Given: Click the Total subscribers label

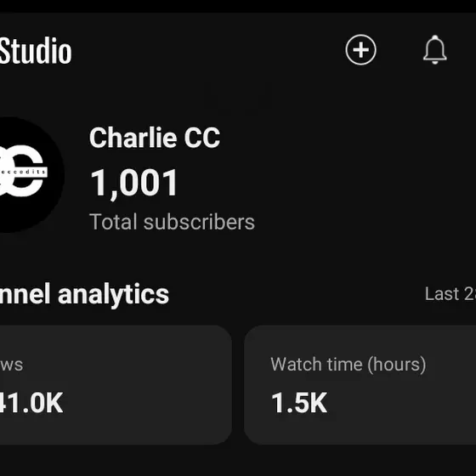Looking at the screenshot, I should point(172,222).
